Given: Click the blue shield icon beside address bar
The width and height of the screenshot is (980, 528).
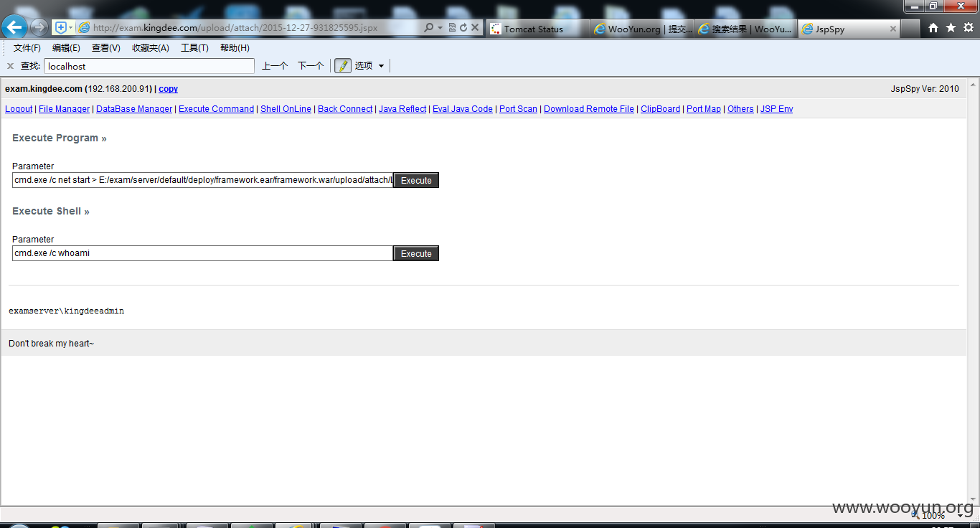Looking at the screenshot, I should click(x=60, y=27).
